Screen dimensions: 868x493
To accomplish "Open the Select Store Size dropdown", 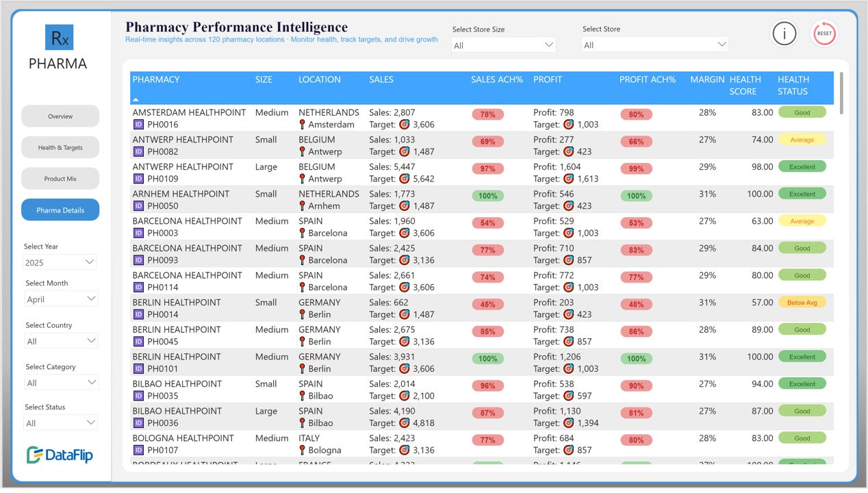I will click(503, 45).
